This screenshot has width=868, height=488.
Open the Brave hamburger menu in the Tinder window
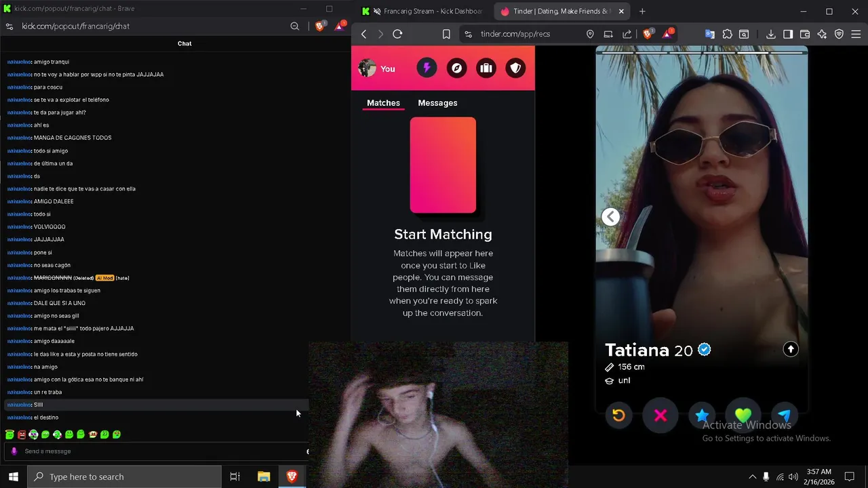(856, 34)
